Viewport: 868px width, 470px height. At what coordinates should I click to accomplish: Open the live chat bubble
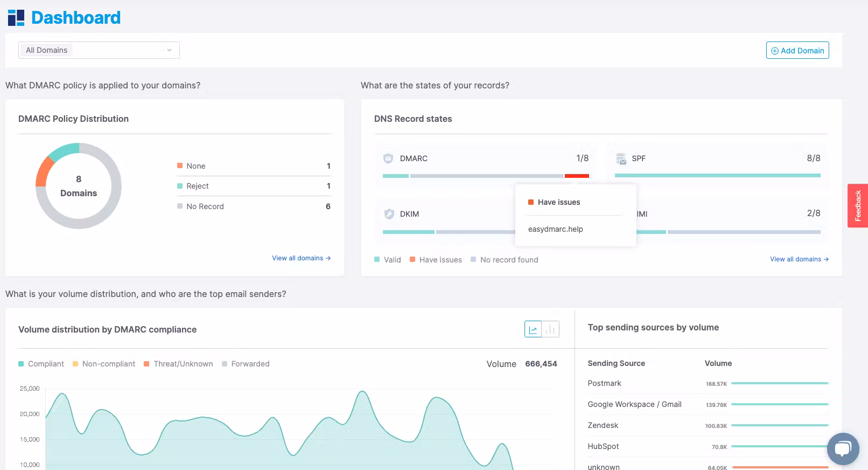(x=843, y=449)
